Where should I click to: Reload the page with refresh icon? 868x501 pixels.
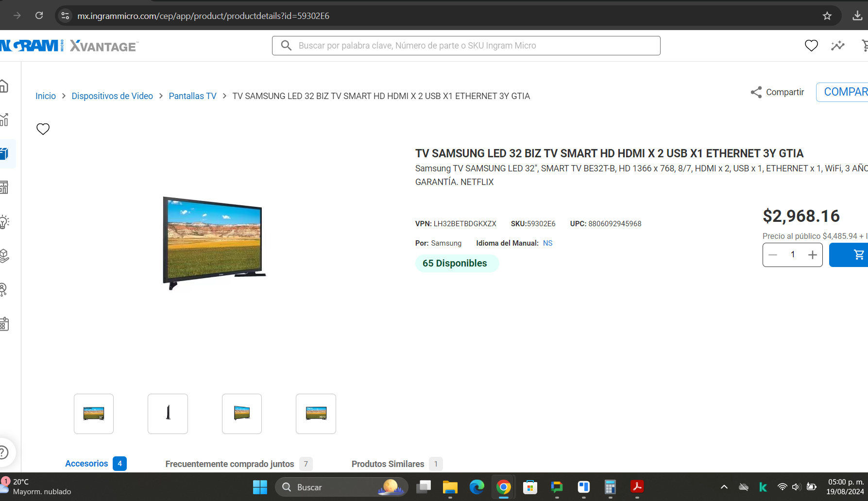39,16
